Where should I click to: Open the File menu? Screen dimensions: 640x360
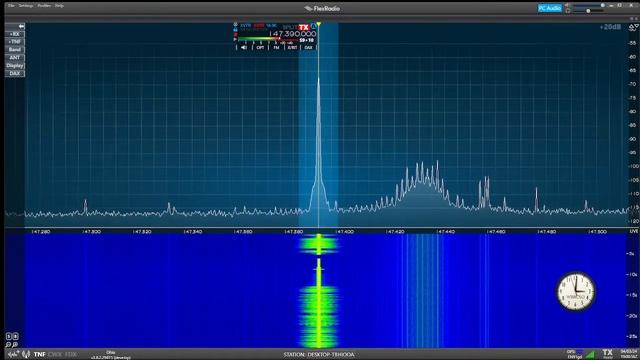(x=11, y=6)
